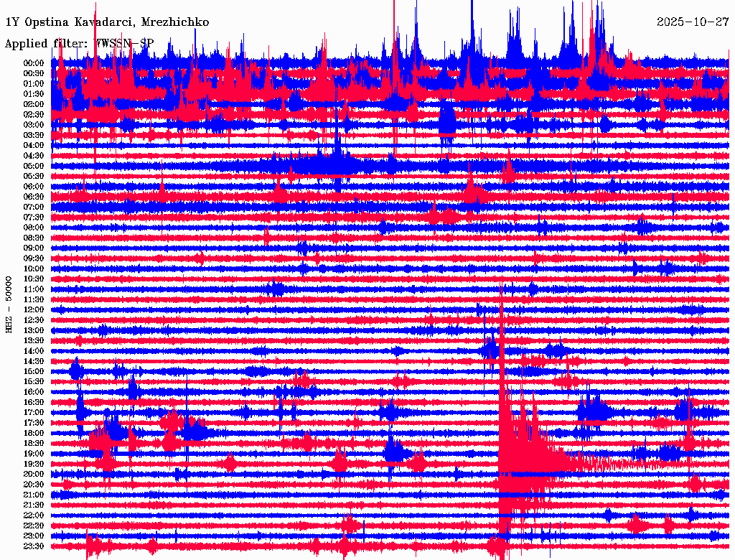Select the 16:00 time label

[34, 392]
